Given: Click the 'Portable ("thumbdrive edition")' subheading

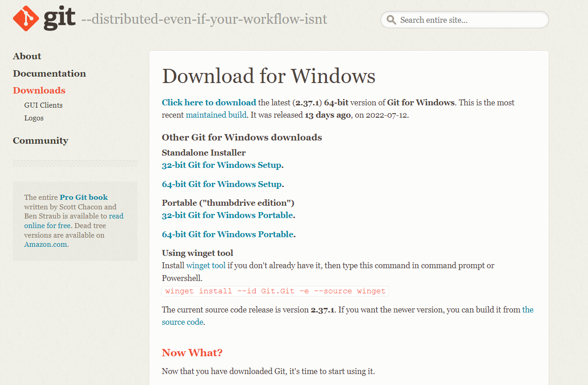Looking at the screenshot, I should pos(228,203).
